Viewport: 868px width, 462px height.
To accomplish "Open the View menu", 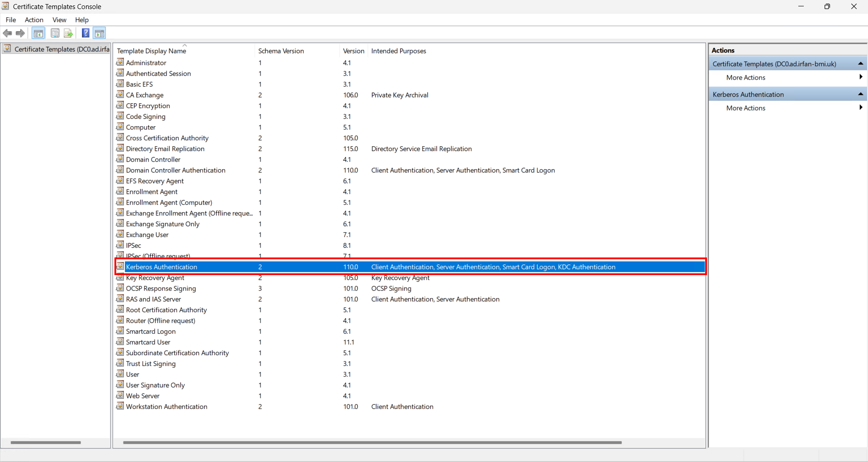I will tap(59, 20).
